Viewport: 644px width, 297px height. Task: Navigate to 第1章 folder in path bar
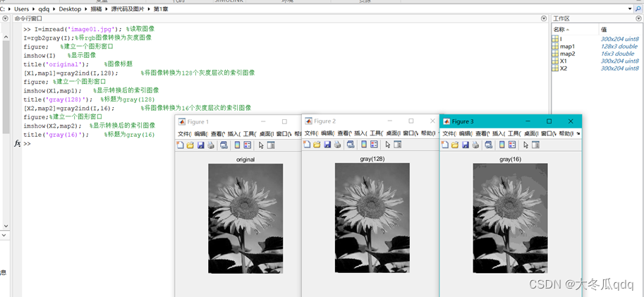point(161,8)
